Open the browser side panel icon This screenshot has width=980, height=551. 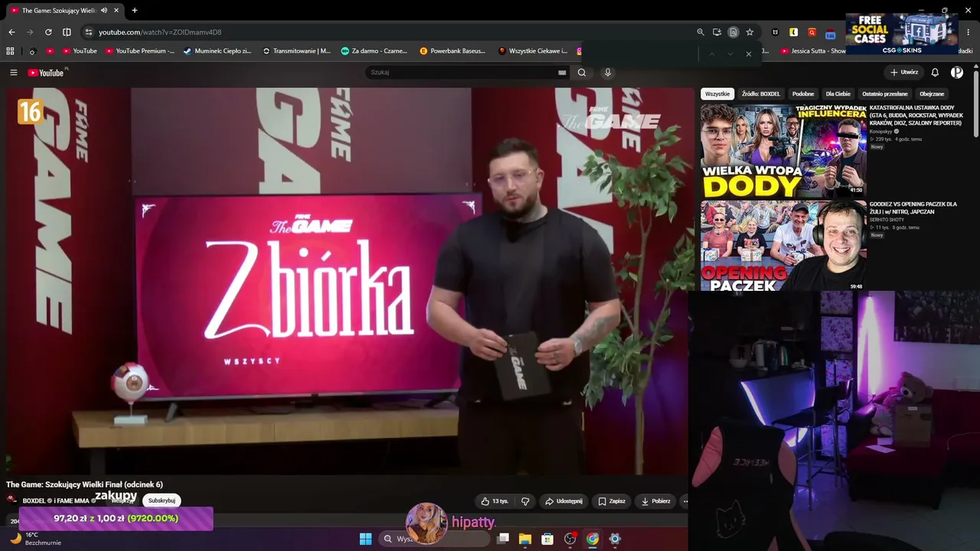click(x=67, y=32)
